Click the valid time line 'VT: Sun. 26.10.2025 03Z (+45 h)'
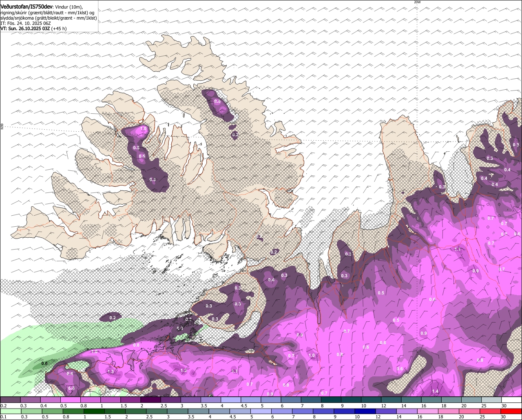This screenshot has width=522, height=420. point(33,29)
